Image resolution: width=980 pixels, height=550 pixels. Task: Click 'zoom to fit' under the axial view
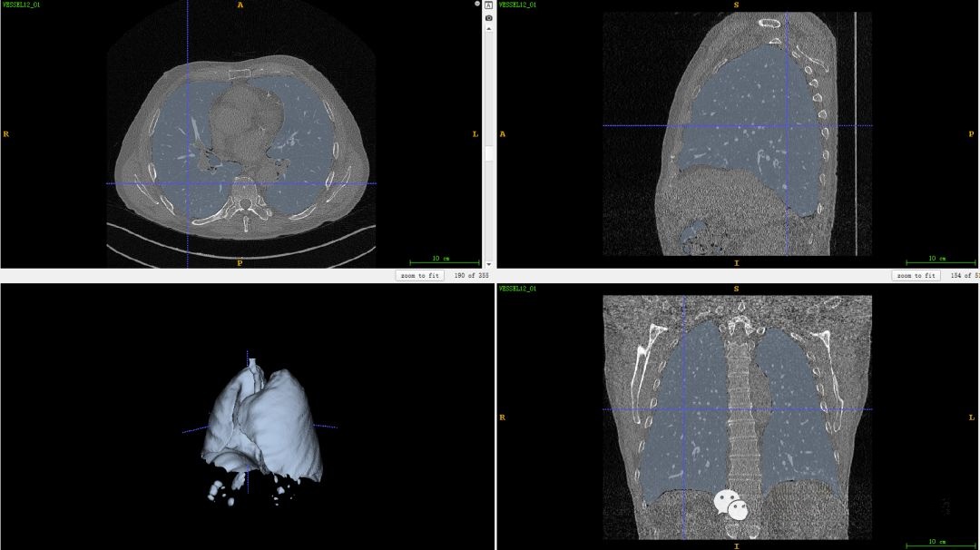coord(420,276)
